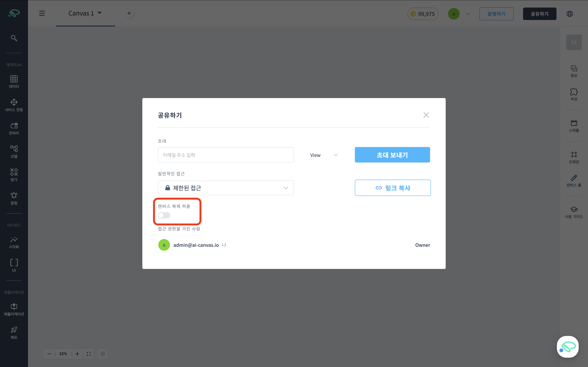
Task: Click the 평가 icon in the sidebar
Action: [x=14, y=174]
